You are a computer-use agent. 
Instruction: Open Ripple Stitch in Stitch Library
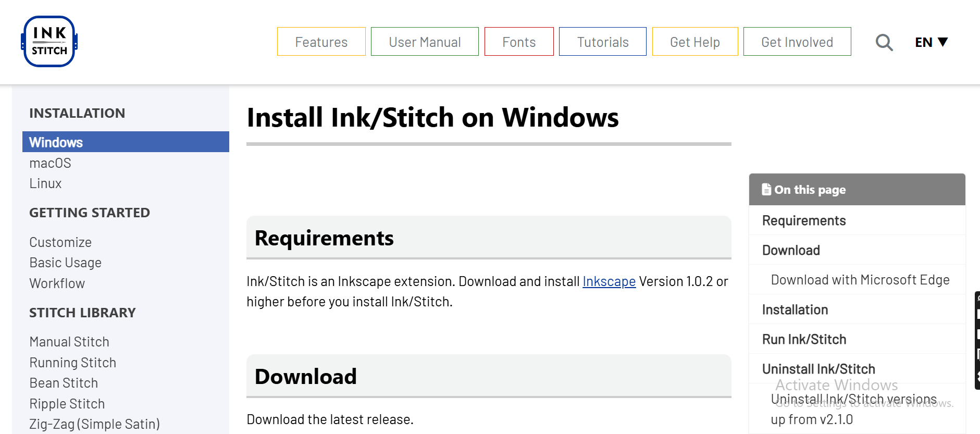[67, 404]
